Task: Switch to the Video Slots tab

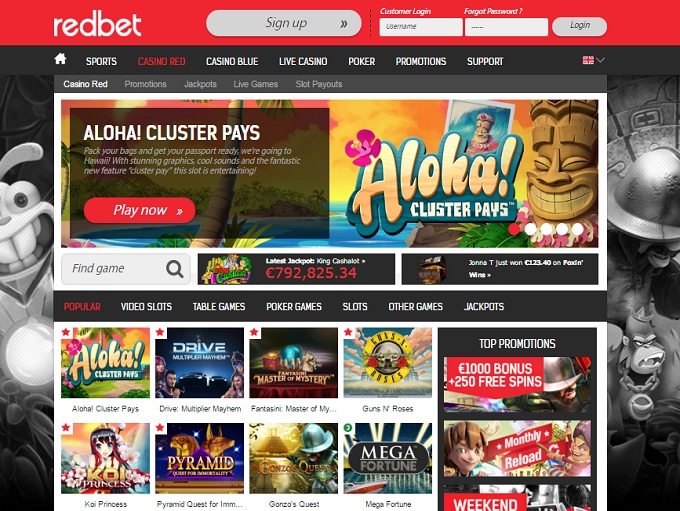Action: coord(146,307)
